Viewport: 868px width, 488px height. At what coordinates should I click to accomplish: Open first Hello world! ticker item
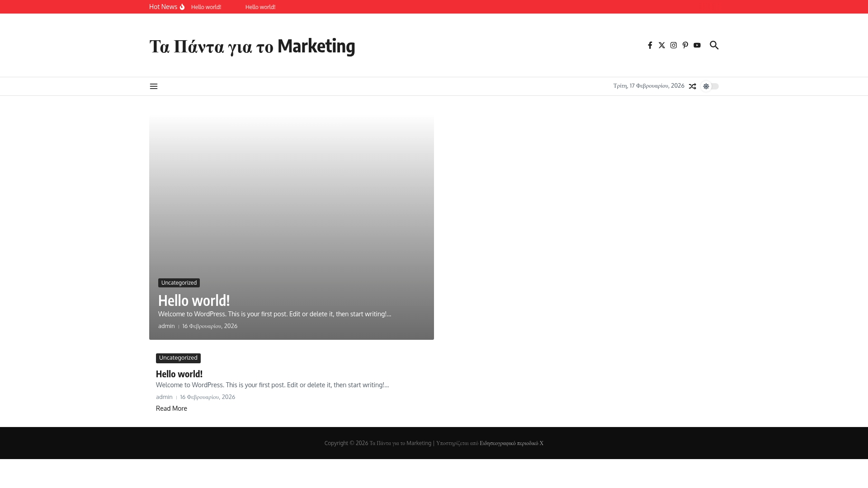pos(206,7)
